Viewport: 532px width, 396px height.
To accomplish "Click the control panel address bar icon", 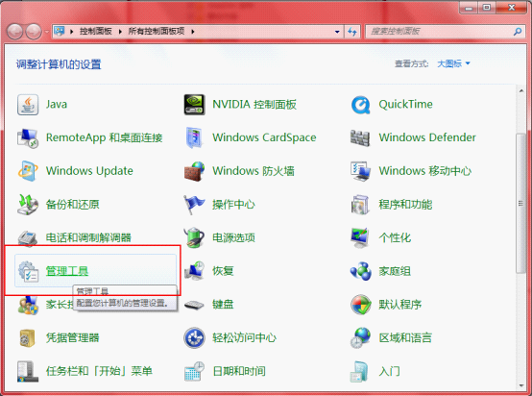I will (x=60, y=32).
